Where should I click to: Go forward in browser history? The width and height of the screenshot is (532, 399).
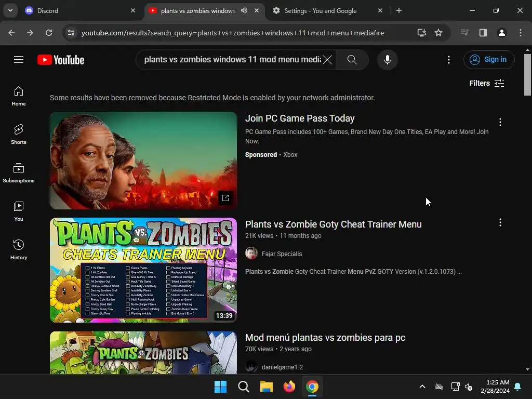point(30,33)
